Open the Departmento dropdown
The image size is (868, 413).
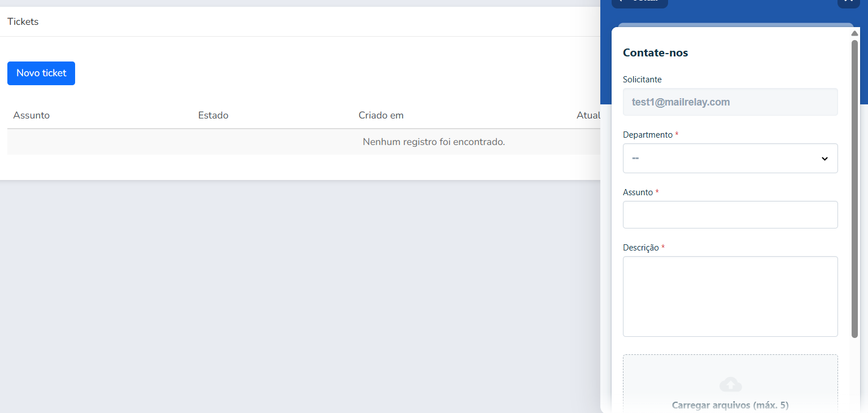[730, 158]
